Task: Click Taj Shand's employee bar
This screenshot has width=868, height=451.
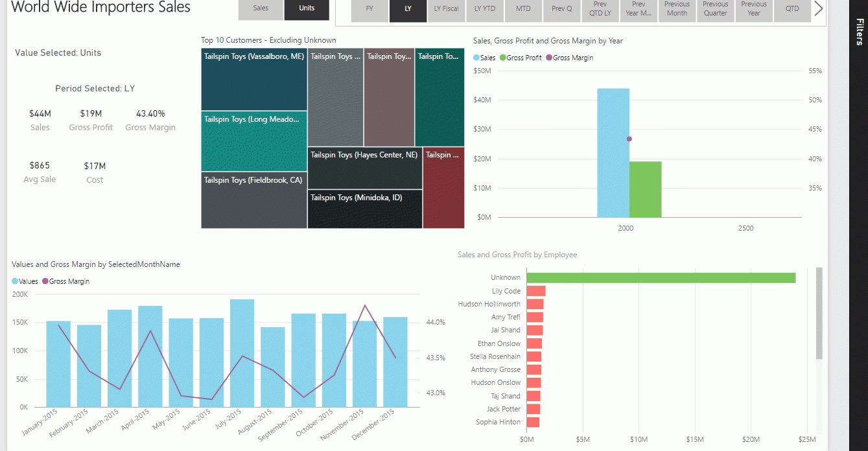Action: tap(534, 396)
